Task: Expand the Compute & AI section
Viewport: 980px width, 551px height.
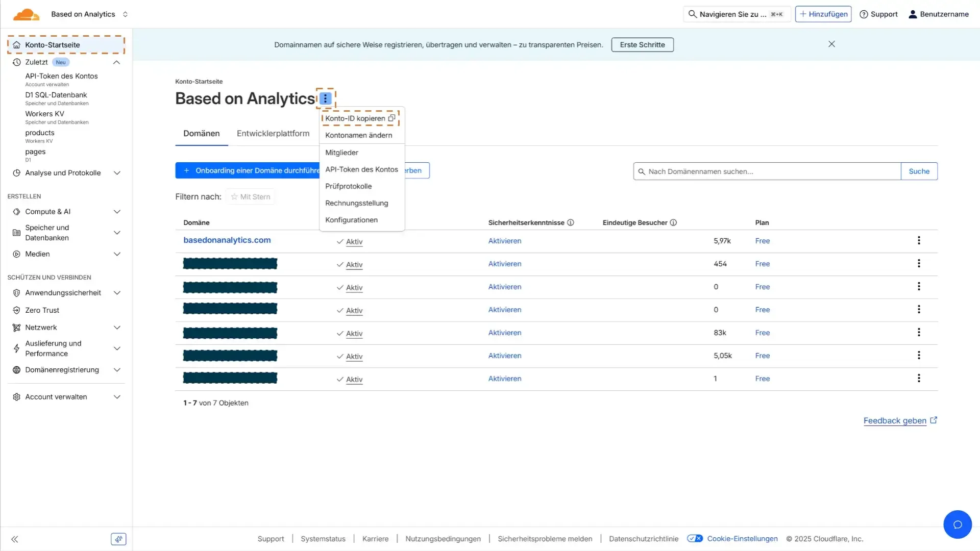Action: tap(117, 212)
